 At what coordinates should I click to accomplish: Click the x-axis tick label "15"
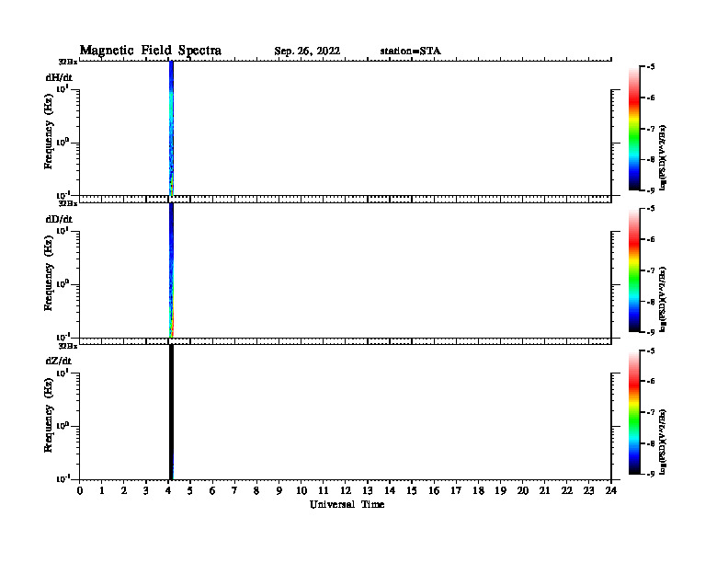click(x=412, y=491)
